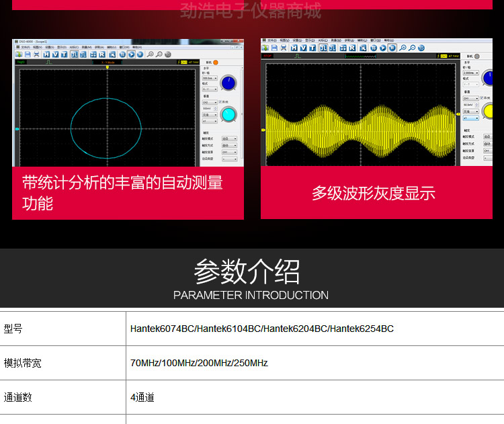Screen dimensions: 504x424
Task: Click heading PARAMETER INTRODUCTION
Action: click(x=251, y=295)
